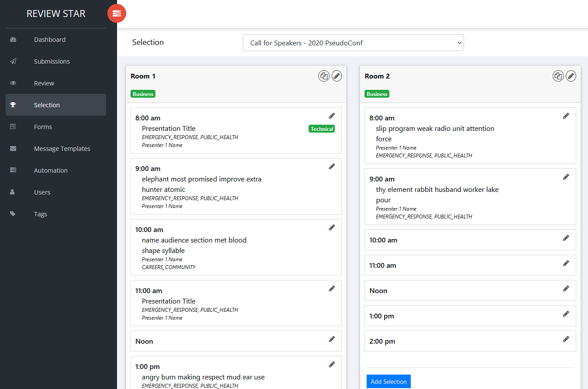Image resolution: width=588 pixels, height=389 pixels.
Task: Edit the Room 2 9:00 am slot
Action: pos(566,177)
